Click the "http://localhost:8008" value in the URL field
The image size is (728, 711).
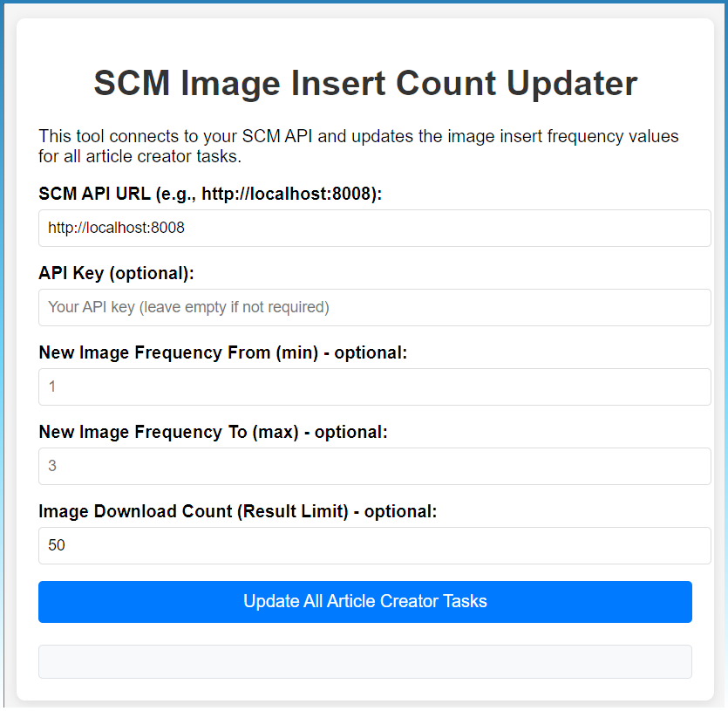coord(116,229)
